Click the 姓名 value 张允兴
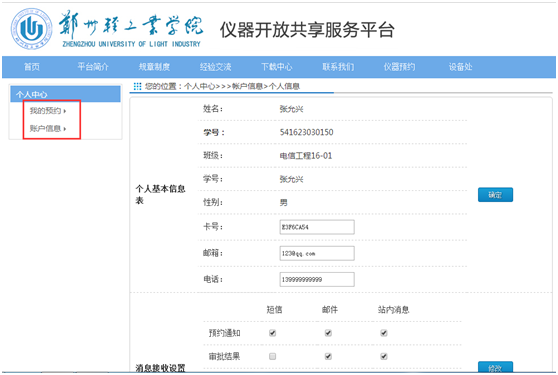Image resolution: width=558 pixels, height=375 pixels. [x=291, y=109]
